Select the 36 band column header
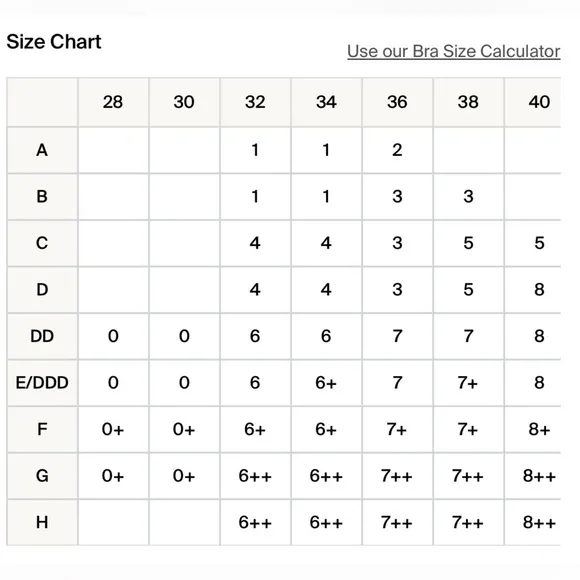The width and height of the screenshot is (580, 580). pyautogui.click(x=397, y=102)
